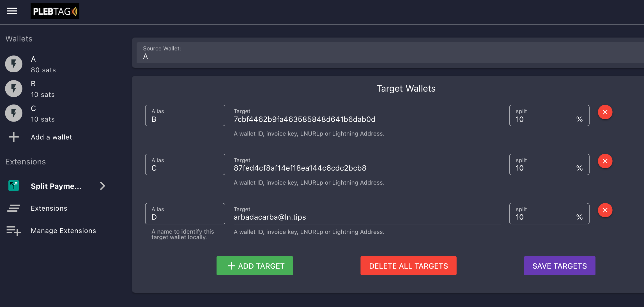This screenshot has width=644, height=307.
Task: Open Extensions in sidebar
Action: [x=49, y=208]
